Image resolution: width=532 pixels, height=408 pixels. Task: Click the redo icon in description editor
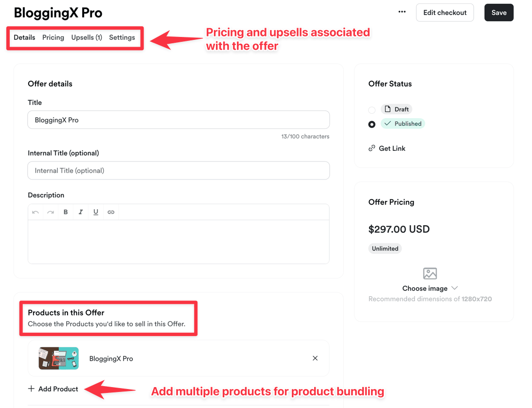tap(51, 212)
